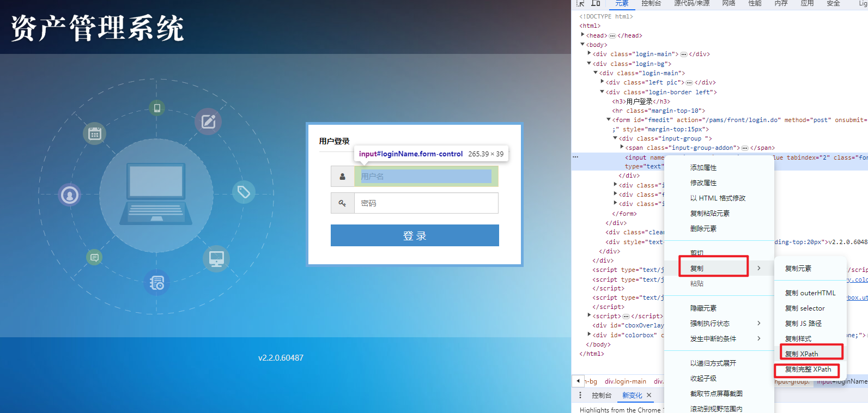Open the 复制 context menu entry
Viewport: 868px width, 413px height.
(719, 268)
